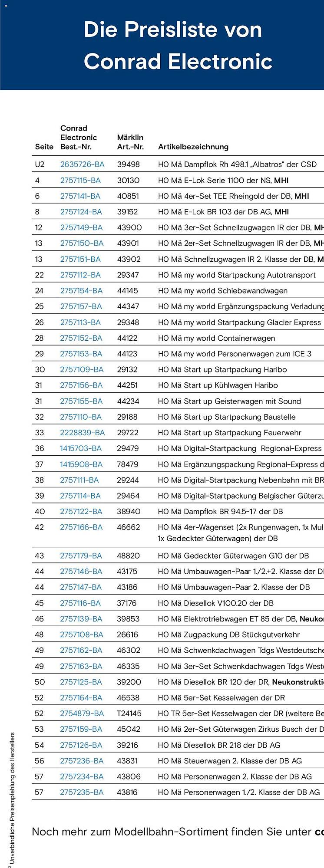Click the link 2757111-BA

(x=79, y=480)
